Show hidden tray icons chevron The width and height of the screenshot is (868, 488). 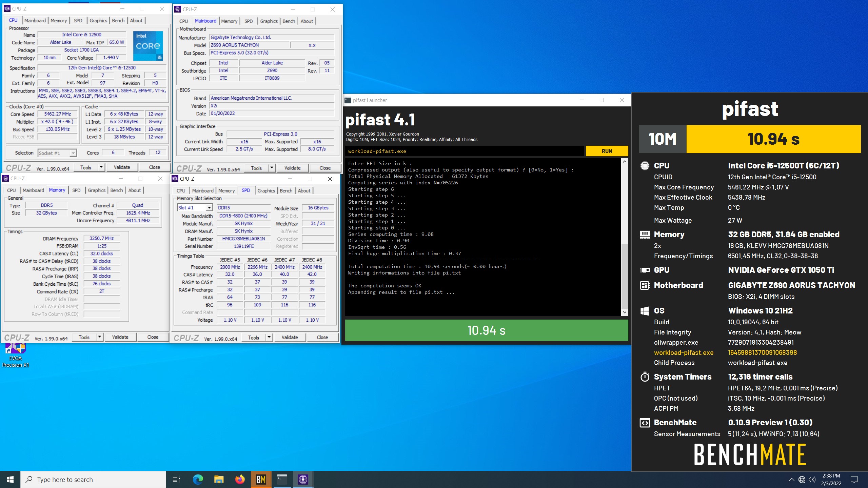pos(791,480)
